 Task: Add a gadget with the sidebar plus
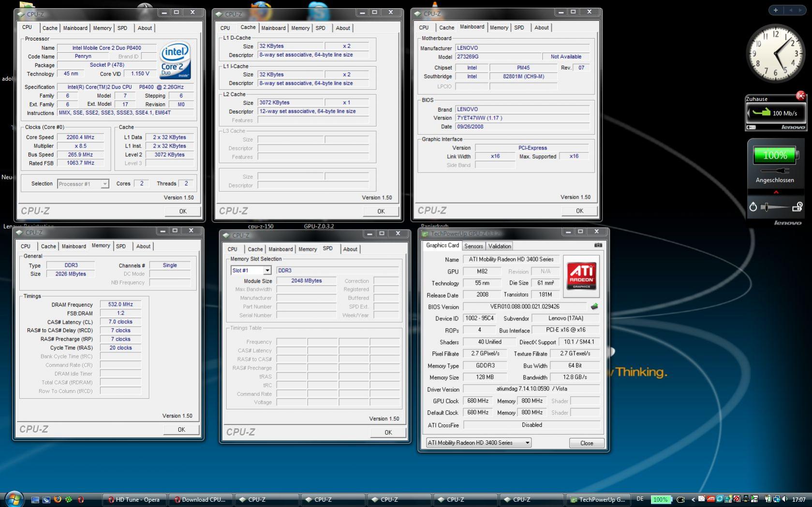click(776, 10)
